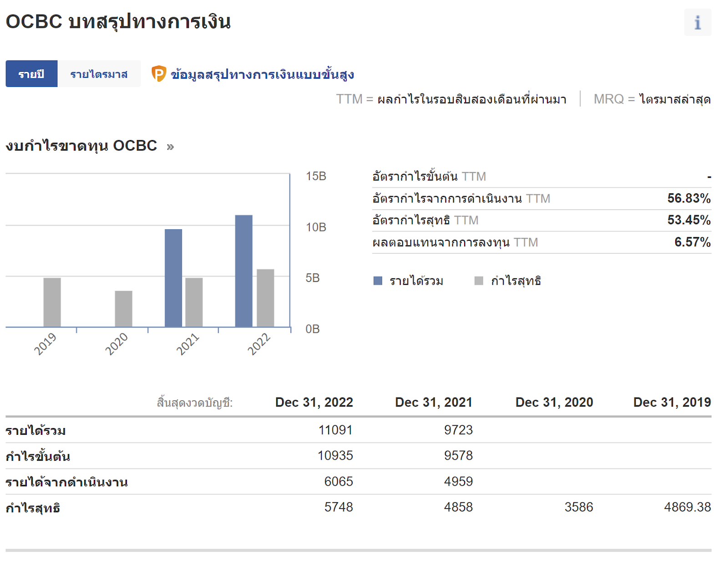
Task: Click the 2022 gray net income bar
Action: pyautogui.click(x=265, y=298)
